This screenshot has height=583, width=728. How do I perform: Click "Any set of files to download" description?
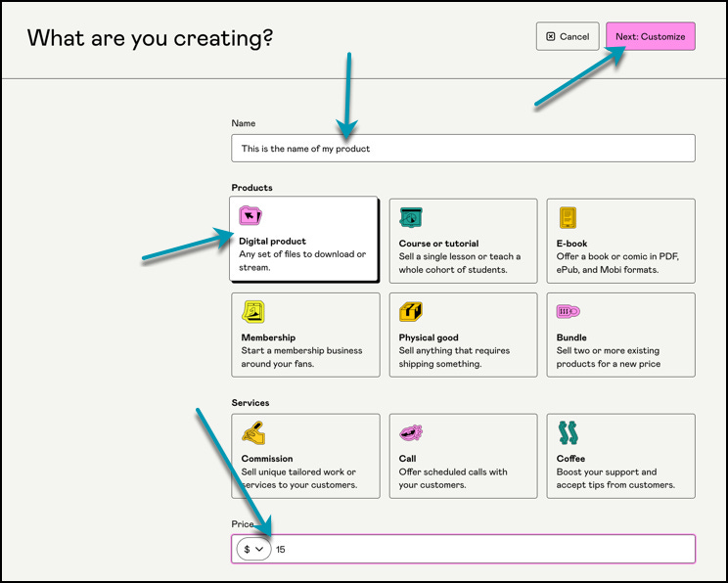[302, 260]
